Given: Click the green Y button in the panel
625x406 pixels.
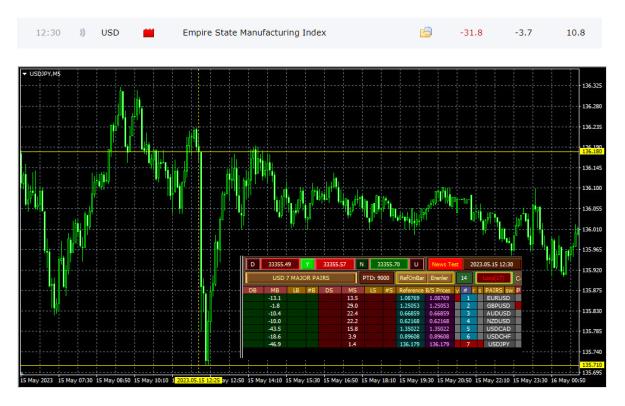Looking at the screenshot, I should (x=307, y=264).
